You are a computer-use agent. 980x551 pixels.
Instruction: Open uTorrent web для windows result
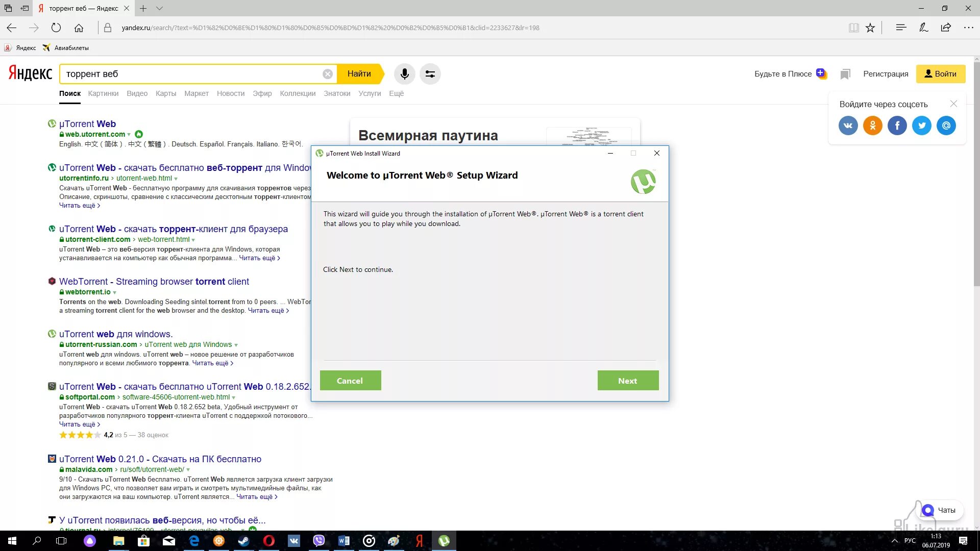(116, 334)
